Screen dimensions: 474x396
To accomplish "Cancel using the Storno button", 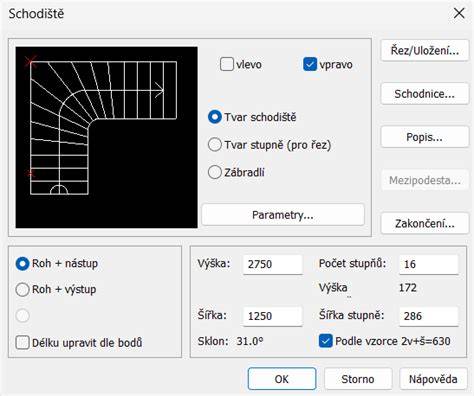I will tap(358, 379).
